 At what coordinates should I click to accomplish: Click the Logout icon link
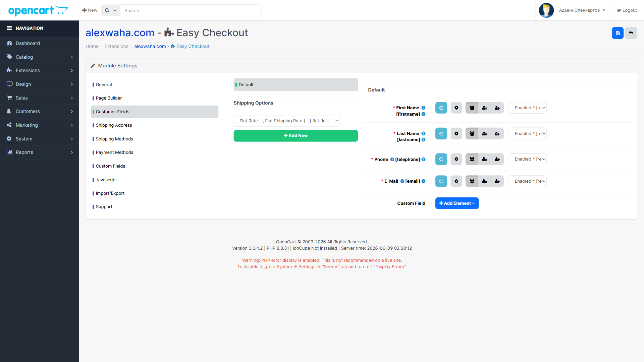click(627, 10)
